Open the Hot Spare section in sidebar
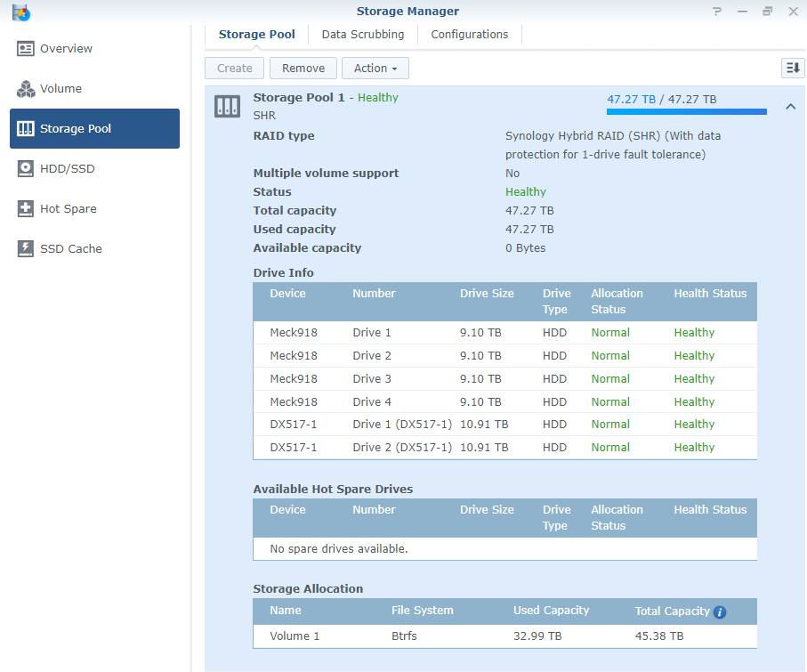 tap(94, 208)
